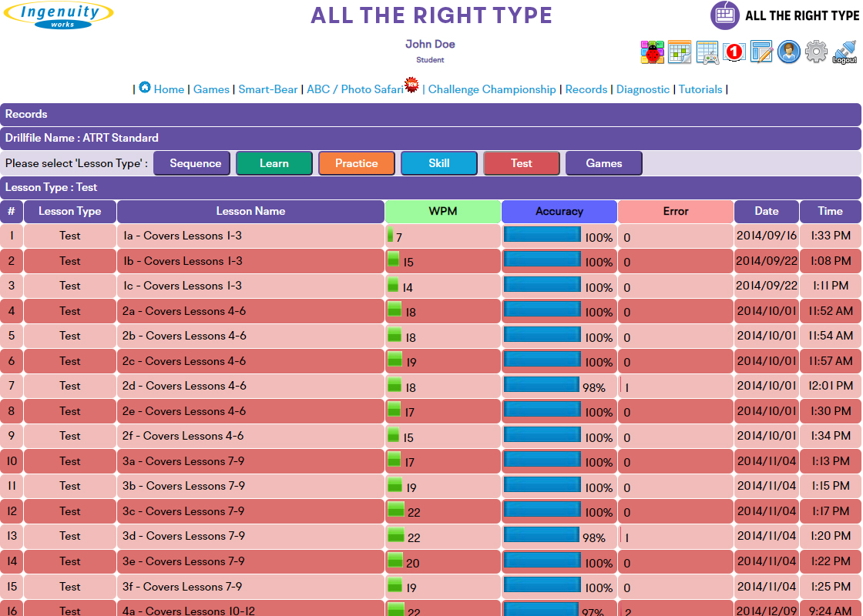Click the 'Lesson Type : Test' heading bar

[x=431, y=188]
